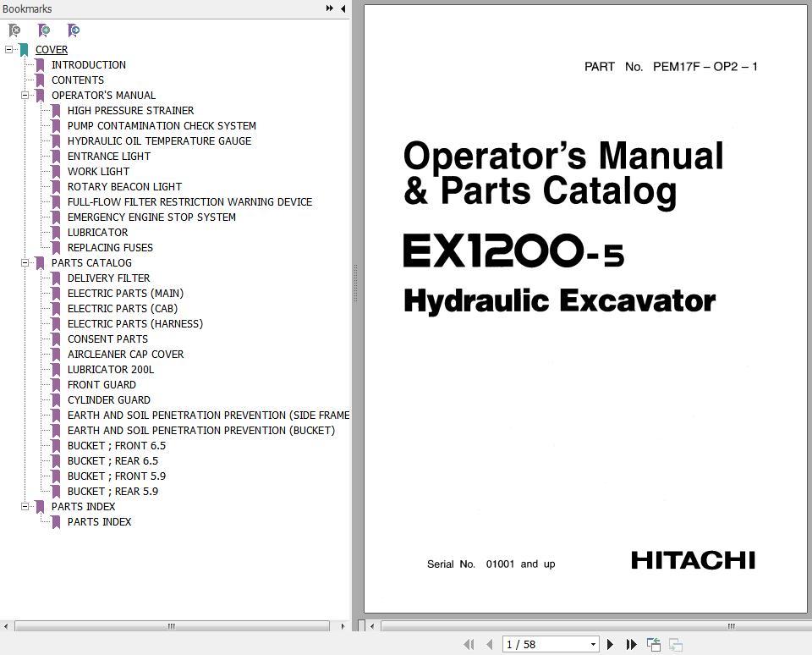812x655 pixels.
Task: Go to ELECTRIC PARTS (HARNESS)
Action: (x=135, y=324)
